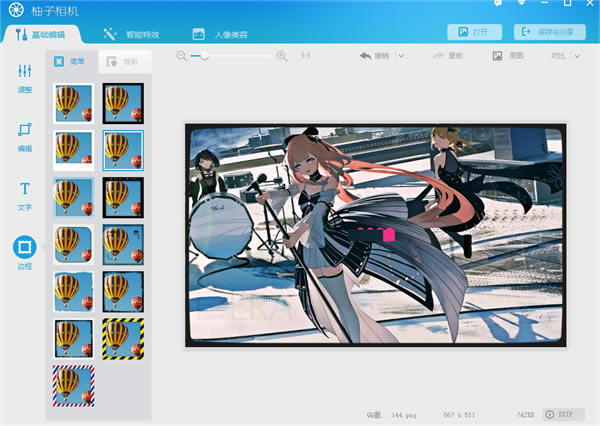The width and height of the screenshot is (600, 426).
Task: Switch to the 基础编辑 tab
Action: 41,34
